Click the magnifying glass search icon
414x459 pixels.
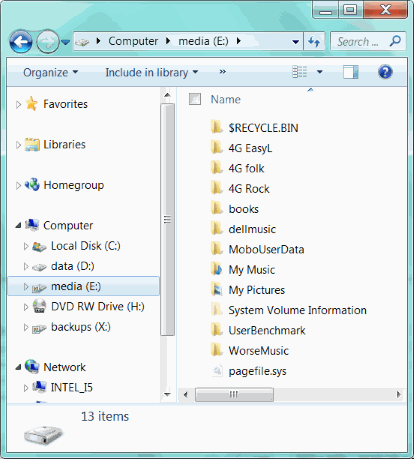[395, 41]
